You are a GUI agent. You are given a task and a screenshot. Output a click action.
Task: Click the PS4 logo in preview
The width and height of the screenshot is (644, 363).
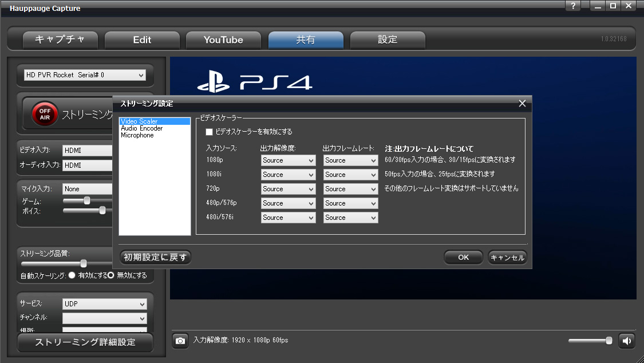(x=255, y=82)
